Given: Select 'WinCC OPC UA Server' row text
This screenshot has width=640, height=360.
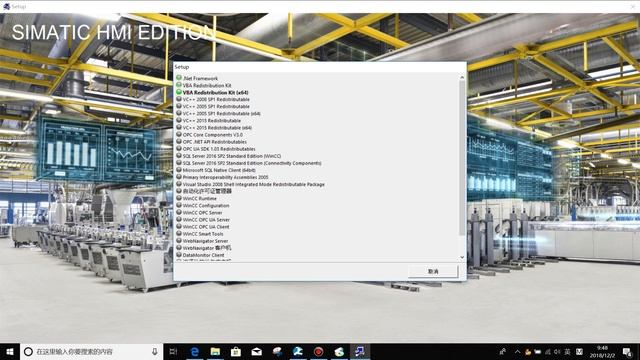Looking at the screenshot, I should [x=206, y=220].
